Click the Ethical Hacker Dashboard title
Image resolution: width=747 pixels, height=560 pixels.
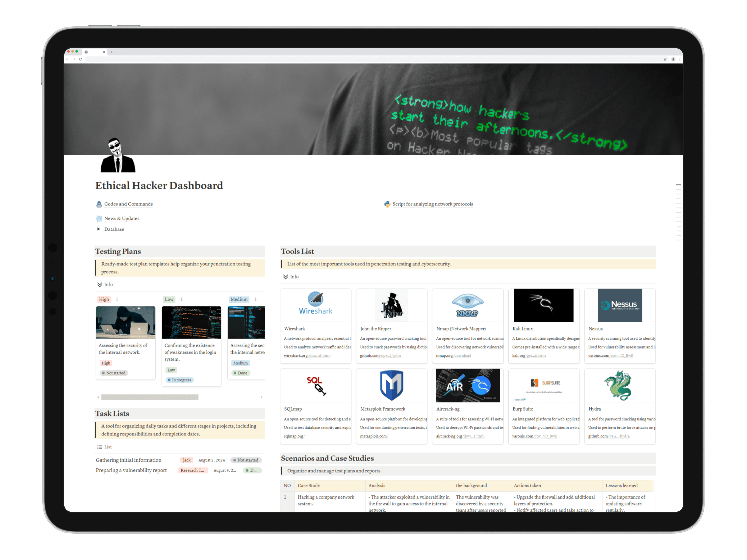coord(159,185)
